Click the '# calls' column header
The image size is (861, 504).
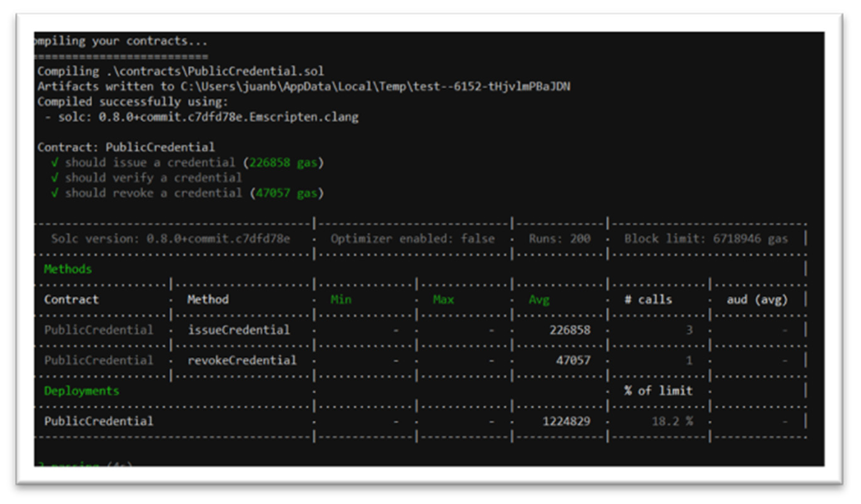pyautogui.click(x=648, y=299)
